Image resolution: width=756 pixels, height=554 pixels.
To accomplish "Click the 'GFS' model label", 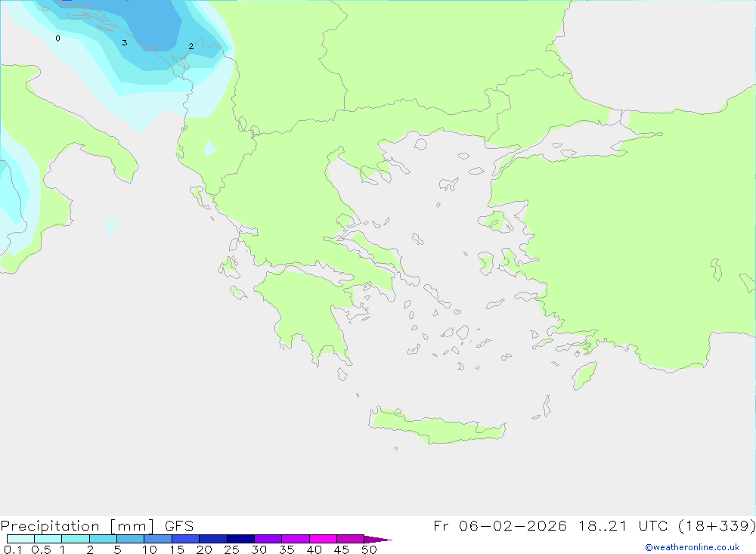I will [x=179, y=526].
